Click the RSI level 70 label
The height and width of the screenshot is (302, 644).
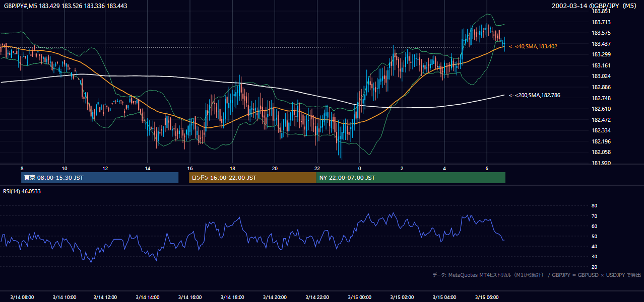click(594, 216)
